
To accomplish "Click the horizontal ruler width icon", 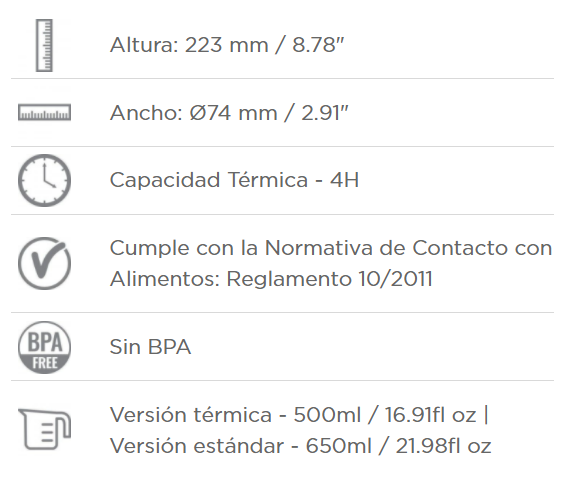I will pos(44,112).
